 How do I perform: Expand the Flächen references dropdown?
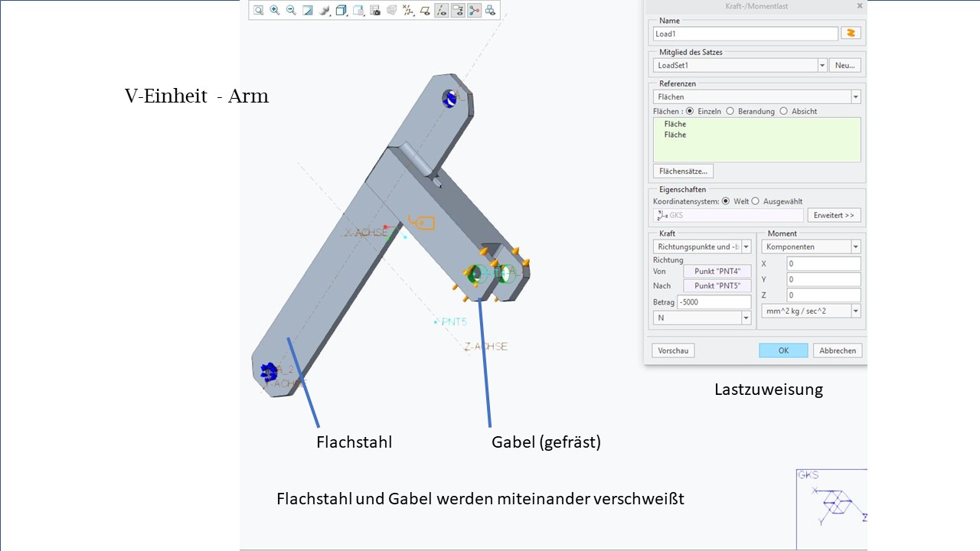click(855, 97)
